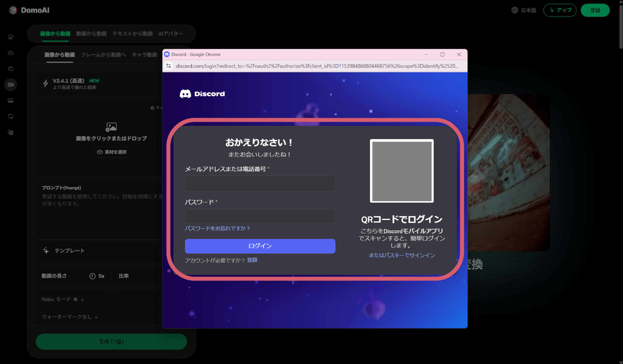623x364 pixels.
Task: Open the inbox tray icon in sidebar
Action: click(11, 53)
